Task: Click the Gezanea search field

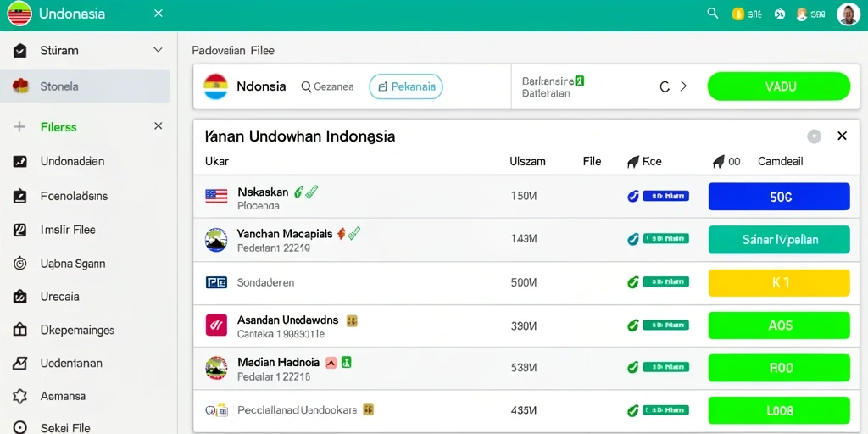Action: click(328, 87)
